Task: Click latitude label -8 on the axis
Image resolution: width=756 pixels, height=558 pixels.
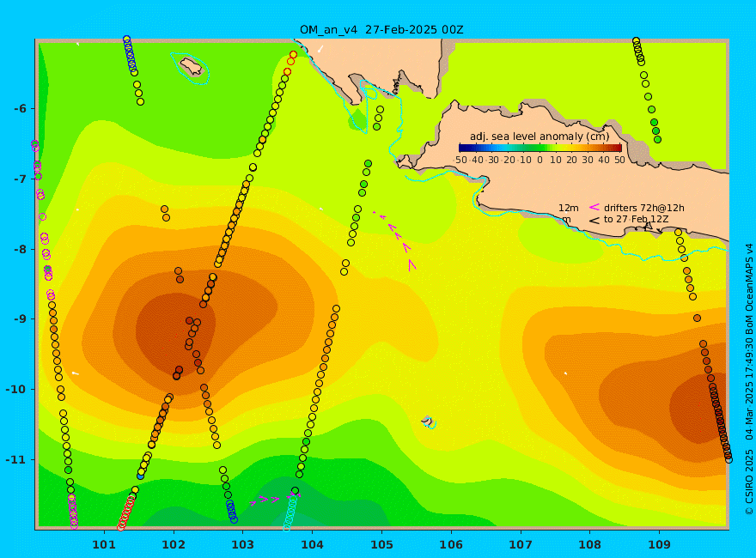Action: 20,250
